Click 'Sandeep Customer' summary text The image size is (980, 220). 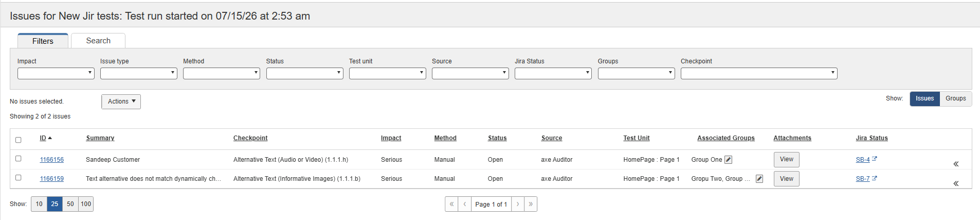point(113,160)
